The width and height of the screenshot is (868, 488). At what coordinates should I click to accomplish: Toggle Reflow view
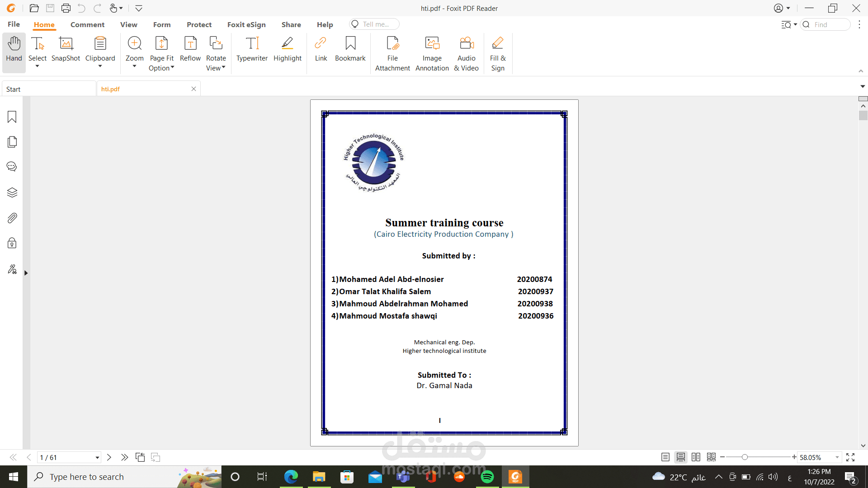tap(190, 50)
